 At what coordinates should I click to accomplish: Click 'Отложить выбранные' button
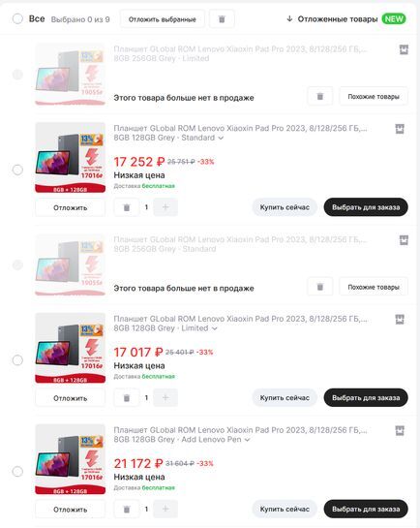(x=162, y=19)
